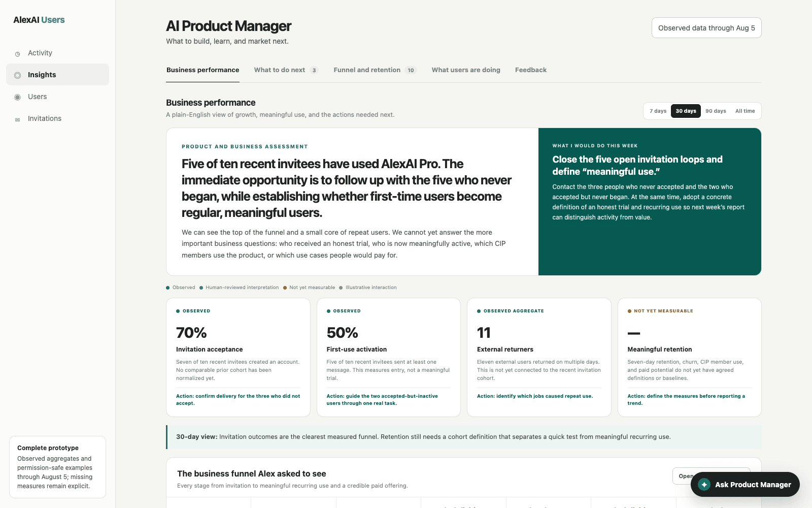This screenshot has width=812, height=508.
Task: Select the 7 days time range
Action: (x=658, y=111)
